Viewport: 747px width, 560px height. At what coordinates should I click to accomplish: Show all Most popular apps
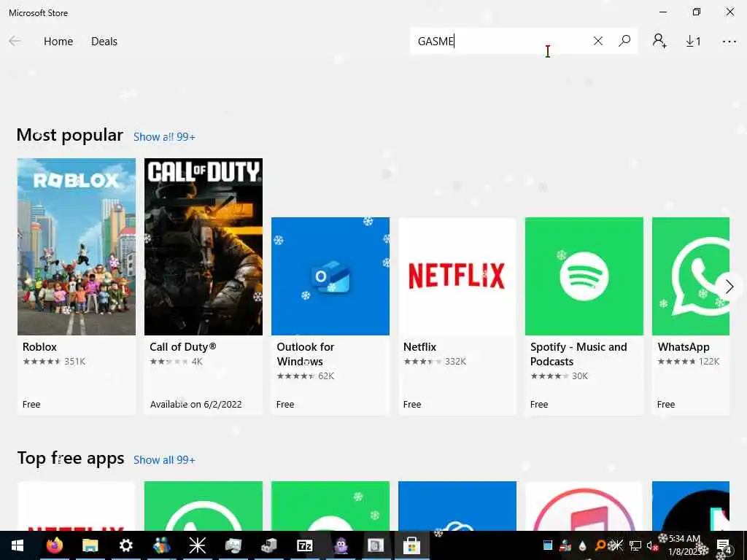(x=164, y=137)
